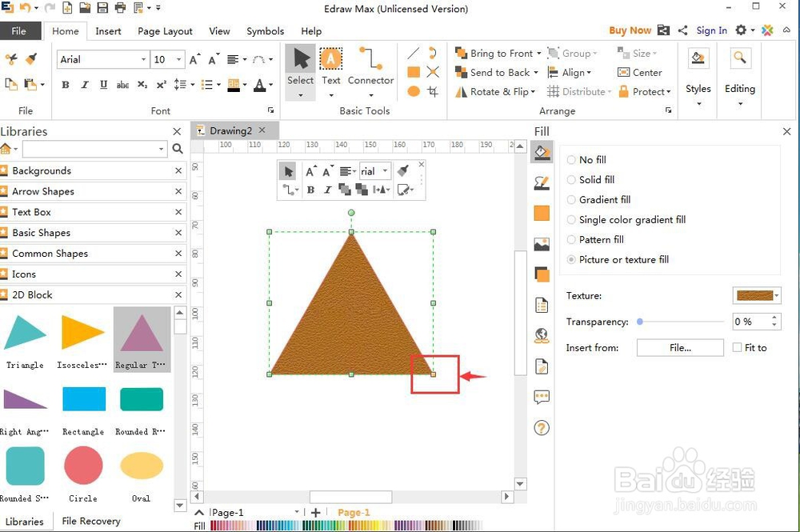Open the Arial font name dropdown
Image resolution: width=800 pixels, height=532 pixels.
coord(143,59)
